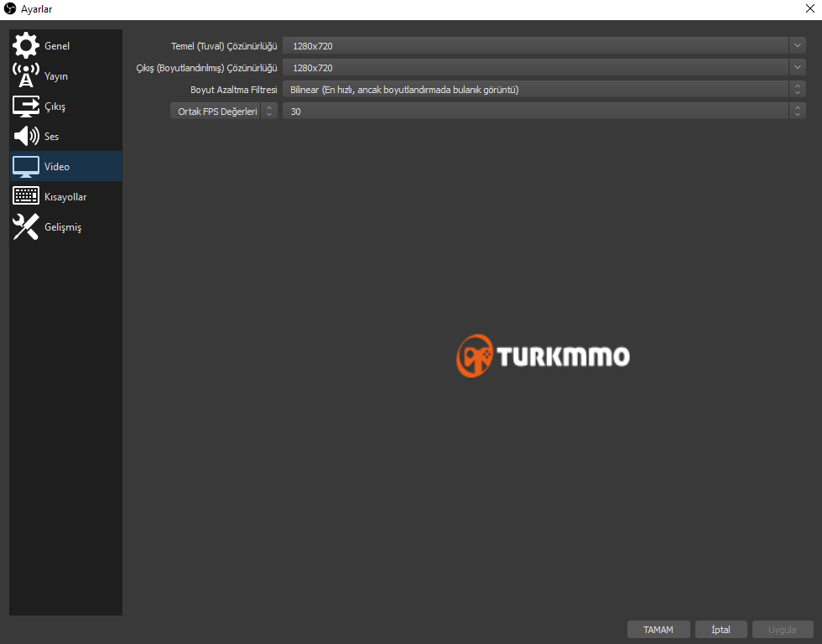
Task: Click the Gelişmiş wrench tools icon
Action: pos(26,227)
